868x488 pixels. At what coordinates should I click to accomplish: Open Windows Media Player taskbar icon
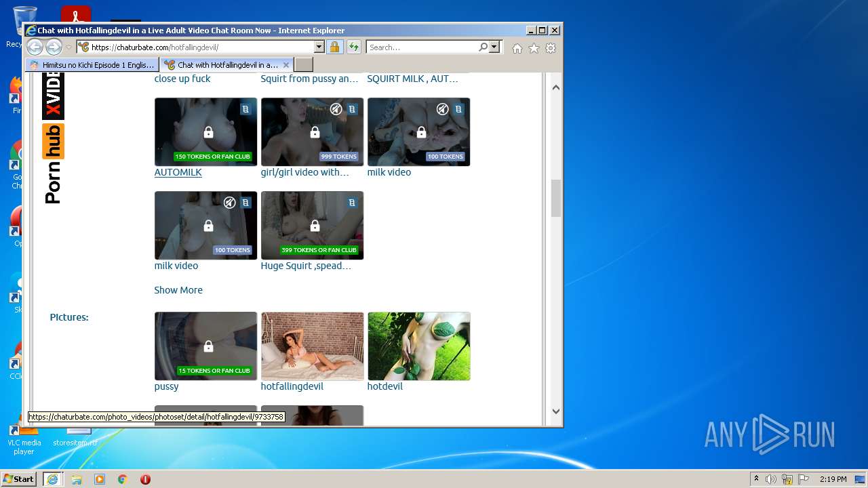click(x=100, y=479)
